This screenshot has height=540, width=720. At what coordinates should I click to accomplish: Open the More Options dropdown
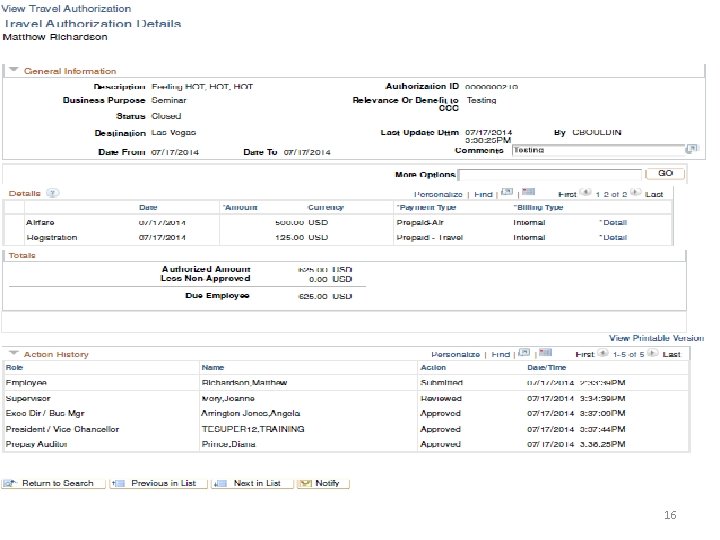point(550,175)
